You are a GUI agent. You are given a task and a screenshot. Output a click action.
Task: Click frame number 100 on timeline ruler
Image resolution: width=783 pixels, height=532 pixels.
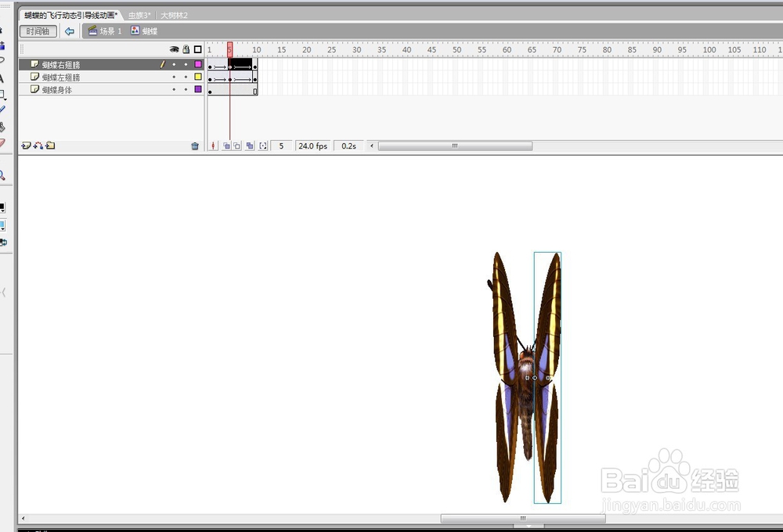[709, 50]
